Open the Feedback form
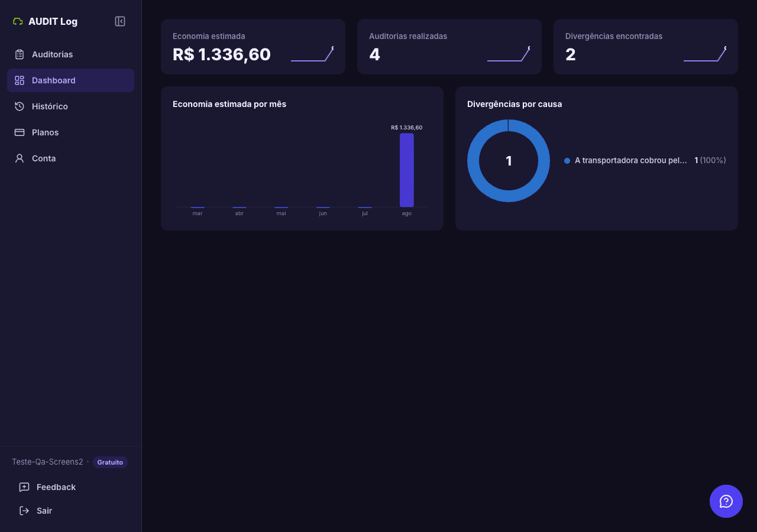The width and height of the screenshot is (757, 532). coord(70,487)
